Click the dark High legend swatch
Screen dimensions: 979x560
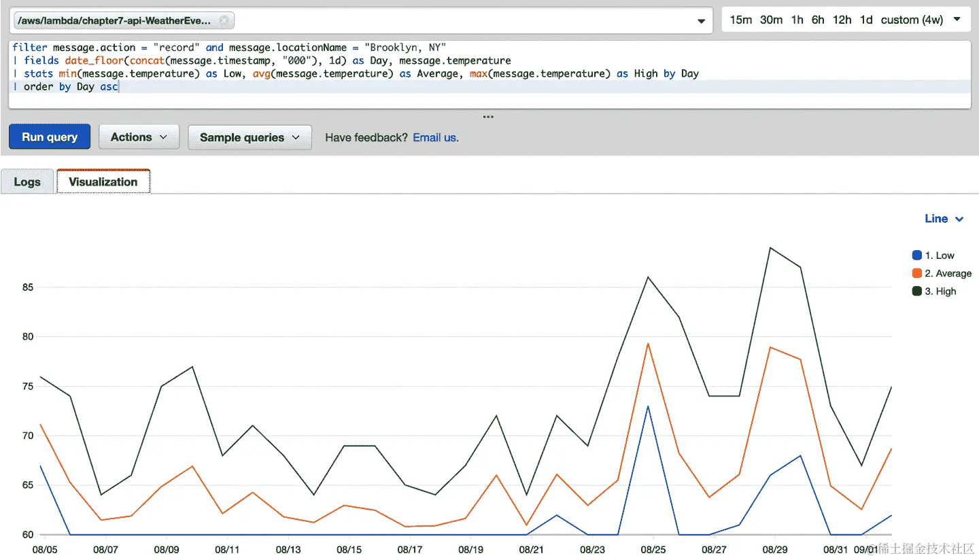pyautogui.click(x=916, y=291)
